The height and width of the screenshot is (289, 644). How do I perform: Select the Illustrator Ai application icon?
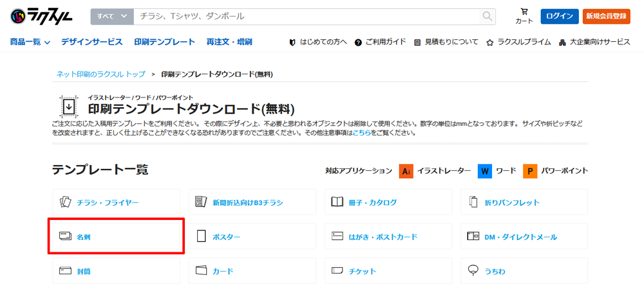406,171
